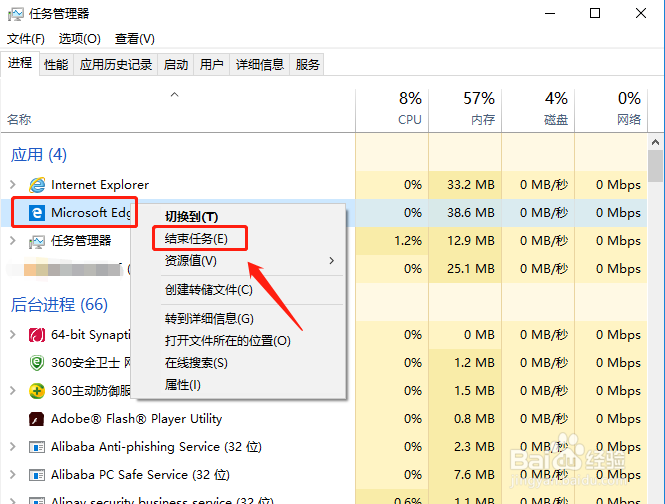Select the 应用 (4) group heading
The height and width of the screenshot is (504, 665).
39,155
